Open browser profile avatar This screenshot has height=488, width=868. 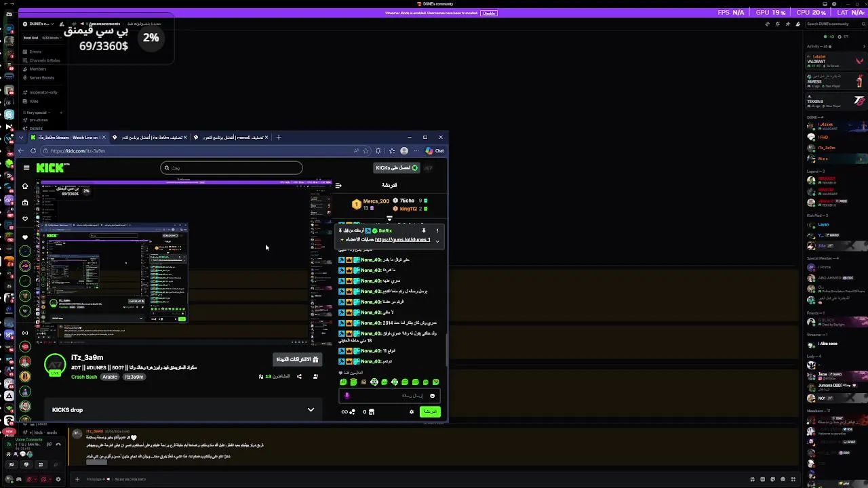tap(404, 151)
